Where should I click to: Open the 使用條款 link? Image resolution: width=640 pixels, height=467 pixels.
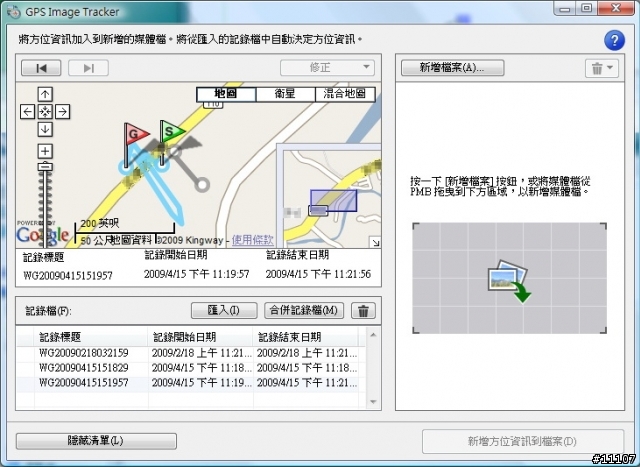coord(252,240)
